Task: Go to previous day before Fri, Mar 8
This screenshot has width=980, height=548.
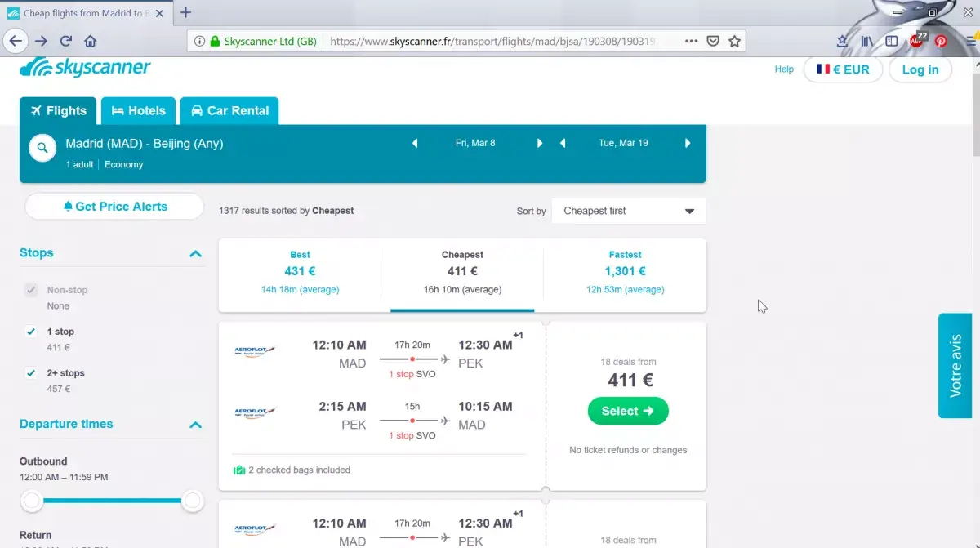Action: [415, 143]
